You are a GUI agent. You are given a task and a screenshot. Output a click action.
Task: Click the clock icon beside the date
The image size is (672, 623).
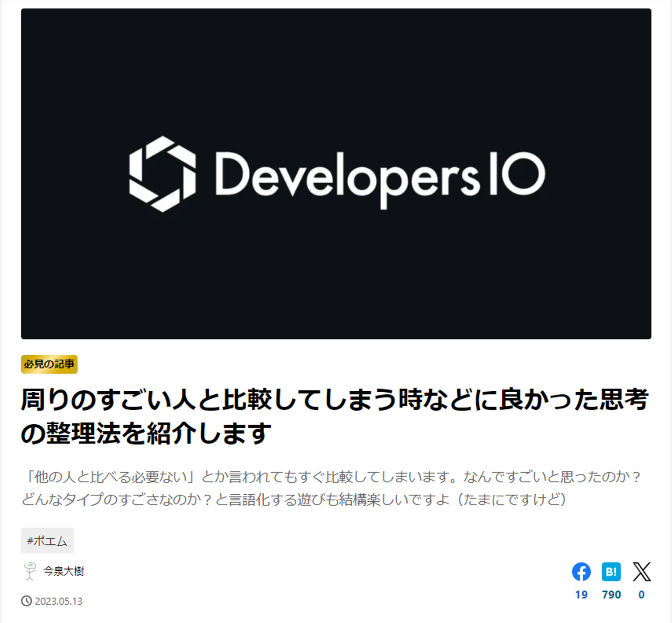[x=27, y=601]
